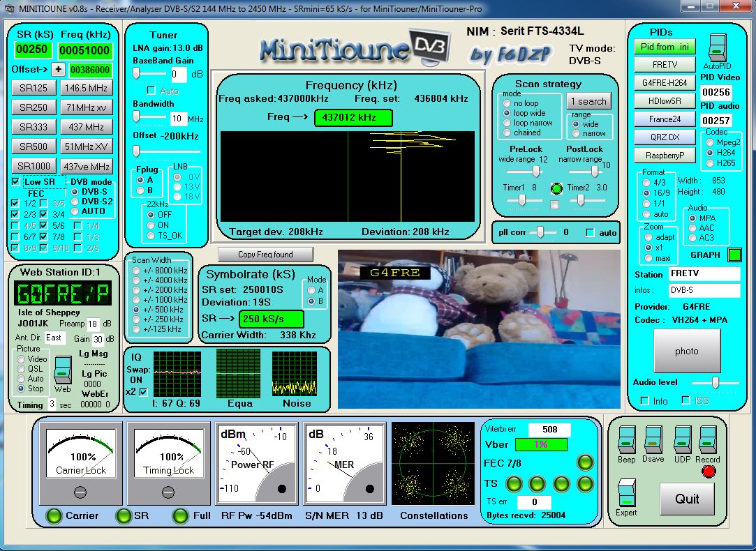Choose +/- 250 kHz scan width

click(136, 319)
